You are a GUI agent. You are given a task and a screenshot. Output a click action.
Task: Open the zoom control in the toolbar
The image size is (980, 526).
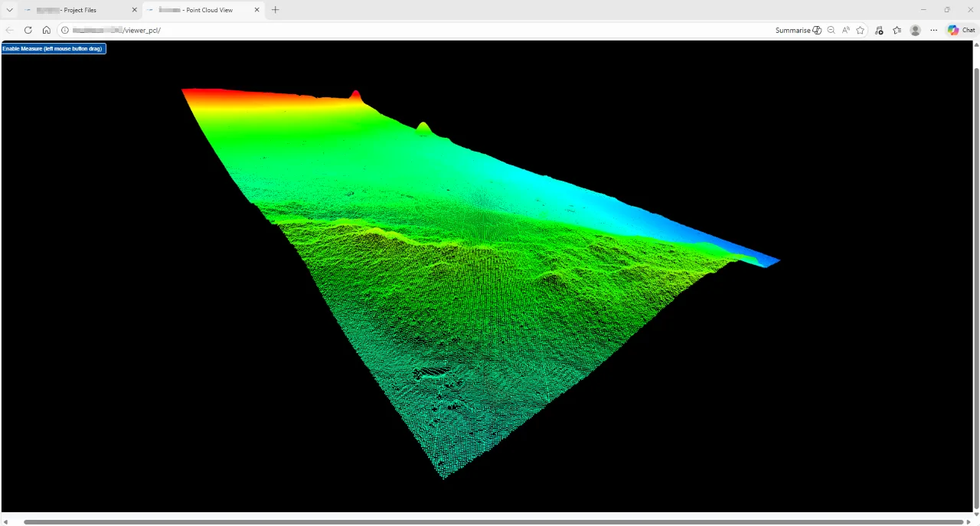point(831,30)
